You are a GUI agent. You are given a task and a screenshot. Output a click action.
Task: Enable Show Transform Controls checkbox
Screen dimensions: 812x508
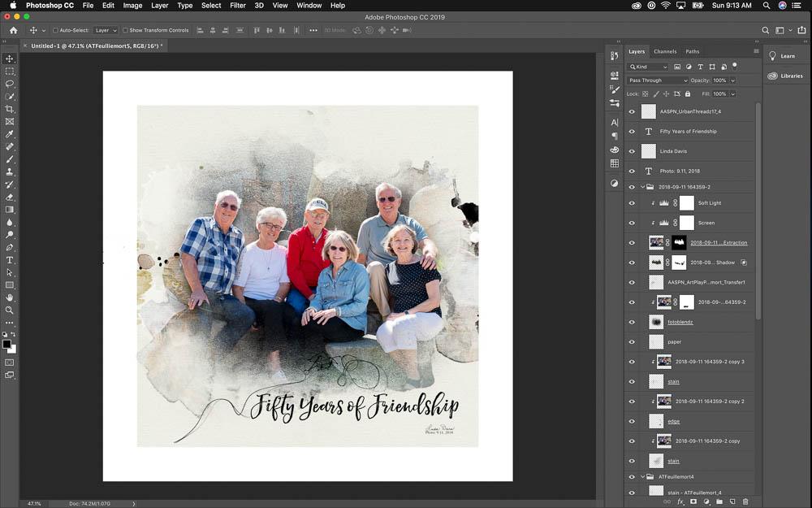(x=125, y=30)
